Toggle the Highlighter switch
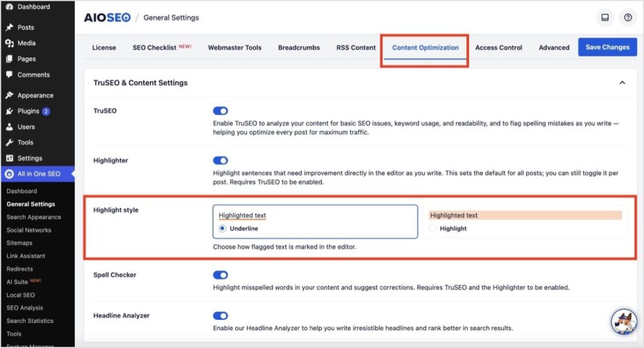This screenshot has width=644, height=348. pos(221,160)
